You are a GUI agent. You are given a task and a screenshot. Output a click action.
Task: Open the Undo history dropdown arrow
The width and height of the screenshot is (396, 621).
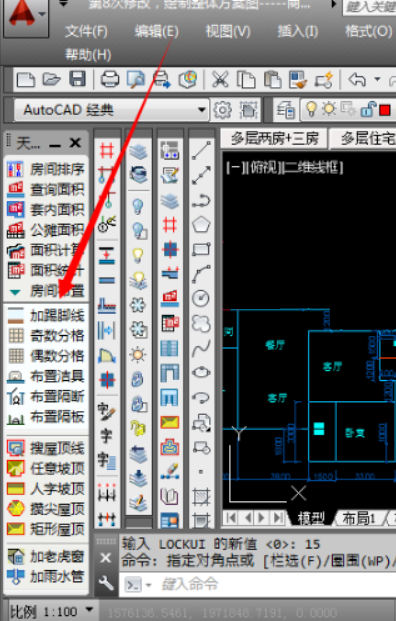coord(377,80)
